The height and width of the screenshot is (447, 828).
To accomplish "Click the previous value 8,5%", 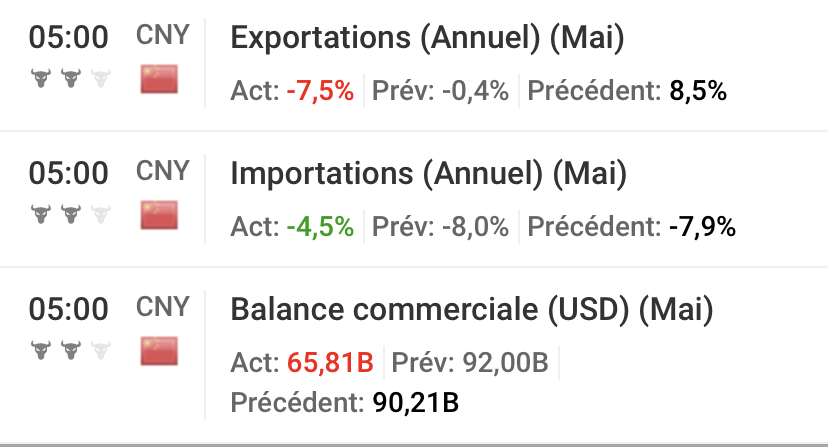I will pos(698,91).
